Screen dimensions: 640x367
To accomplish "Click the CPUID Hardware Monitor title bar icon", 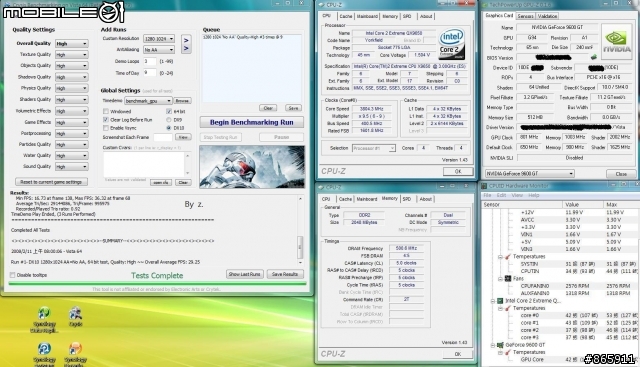I will [x=484, y=186].
